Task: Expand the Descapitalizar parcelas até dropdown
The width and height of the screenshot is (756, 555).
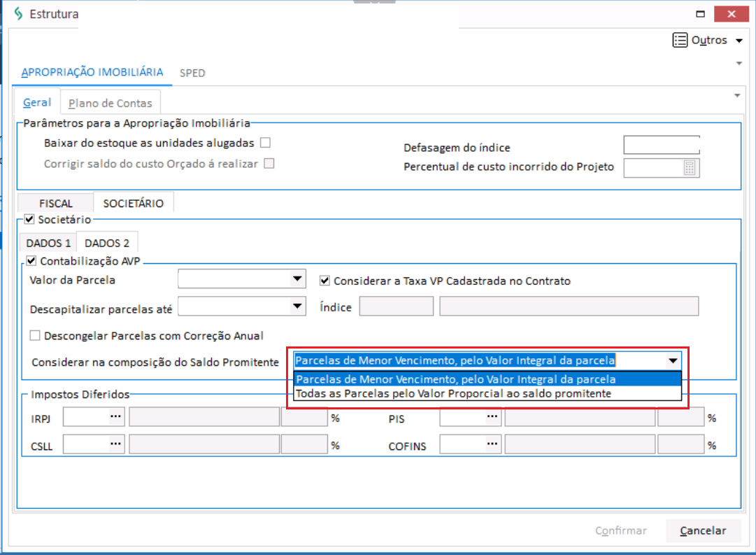Action: [x=297, y=307]
